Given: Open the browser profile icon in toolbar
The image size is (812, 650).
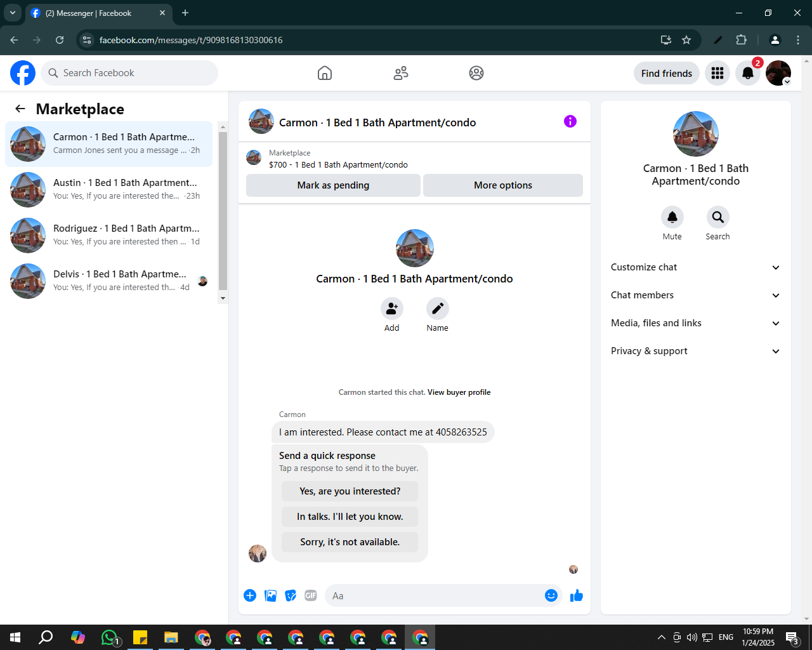Looking at the screenshot, I should tap(775, 40).
